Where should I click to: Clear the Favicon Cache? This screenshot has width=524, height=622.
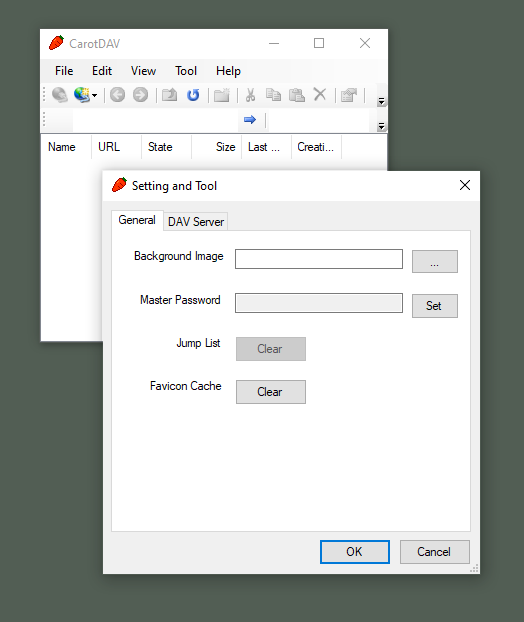(271, 392)
